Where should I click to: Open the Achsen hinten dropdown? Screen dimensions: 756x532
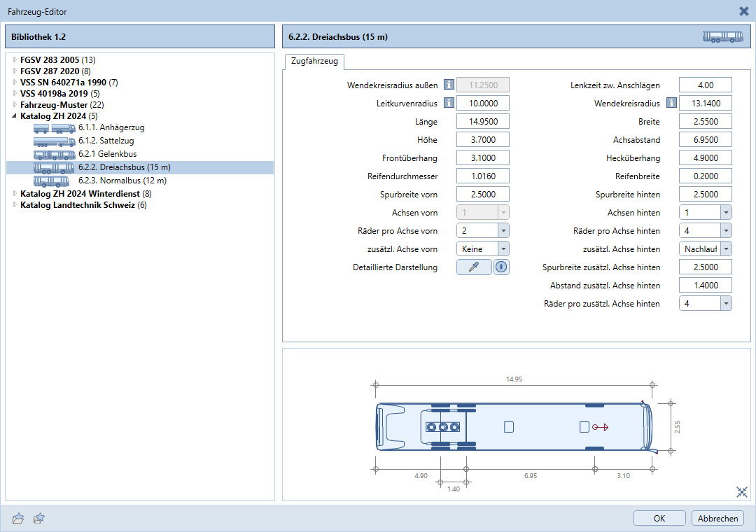(x=725, y=212)
